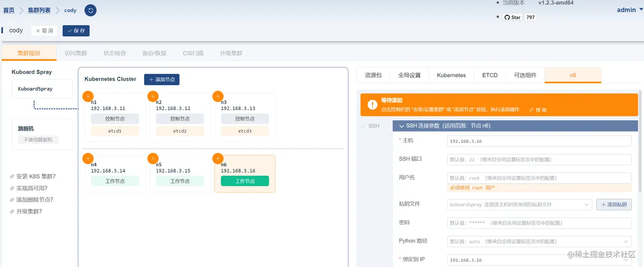The image size is (644, 267).
Task: Open the 安装 K8S 集群? help link
Action: pos(33,177)
